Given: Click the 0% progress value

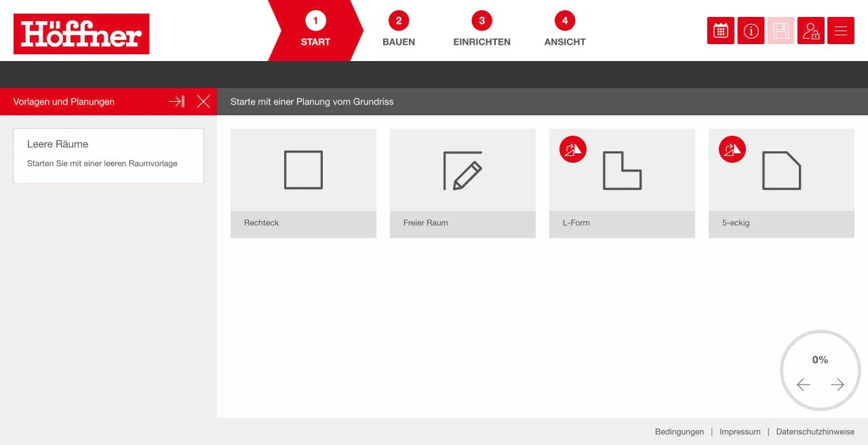Looking at the screenshot, I should 821,360.
